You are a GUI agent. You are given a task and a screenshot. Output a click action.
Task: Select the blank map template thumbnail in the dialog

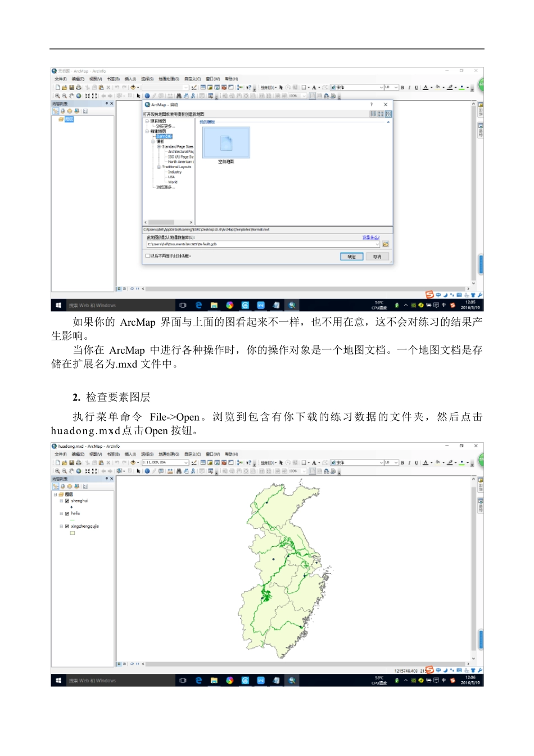point(226,143)
